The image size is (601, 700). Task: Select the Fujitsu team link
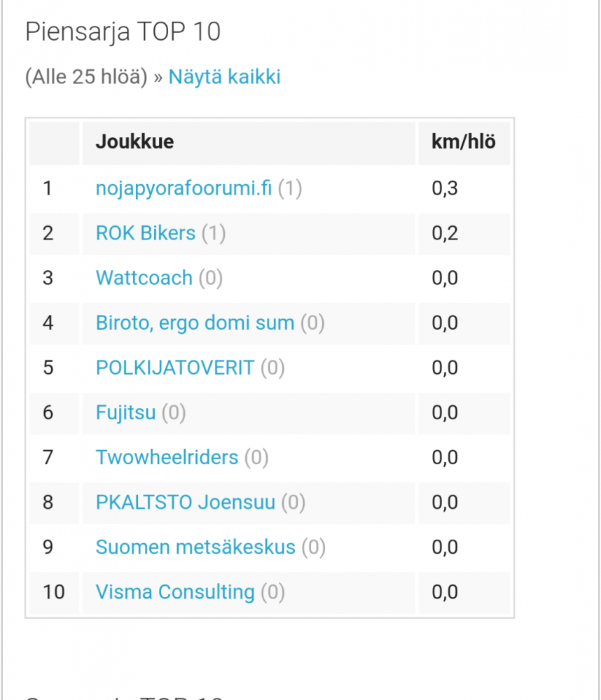pyautogui.click(x=125, y=412)
